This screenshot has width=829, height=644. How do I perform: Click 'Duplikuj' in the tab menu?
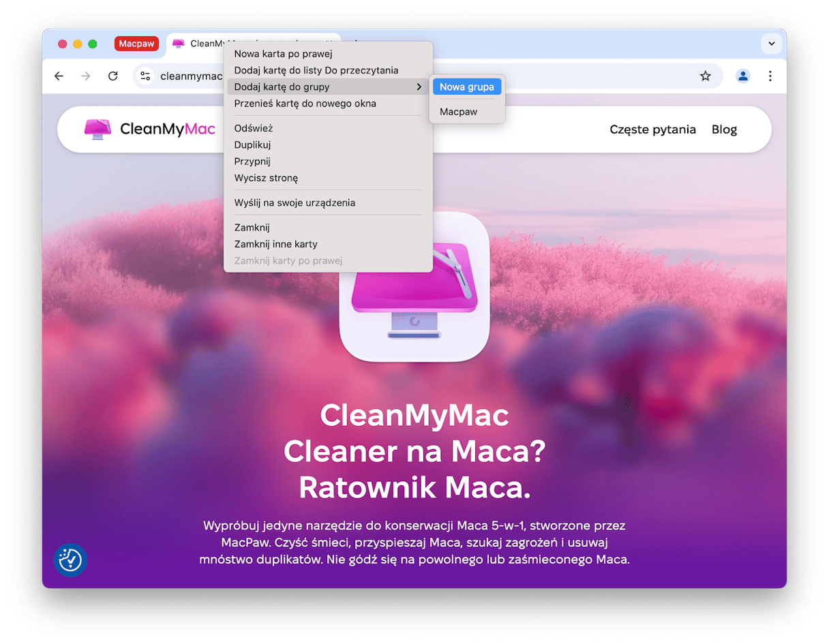(329, 144)
